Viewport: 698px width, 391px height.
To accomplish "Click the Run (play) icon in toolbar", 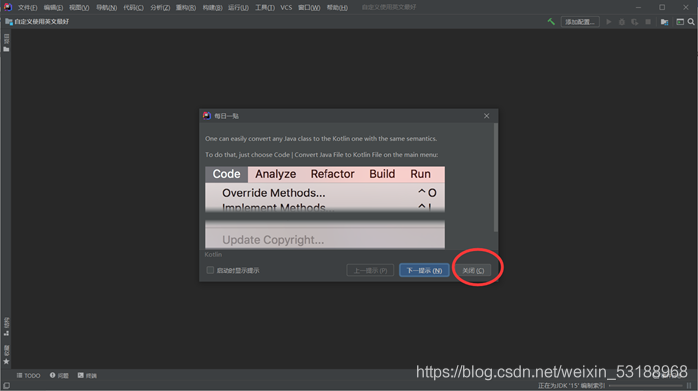I will (609, 21).
